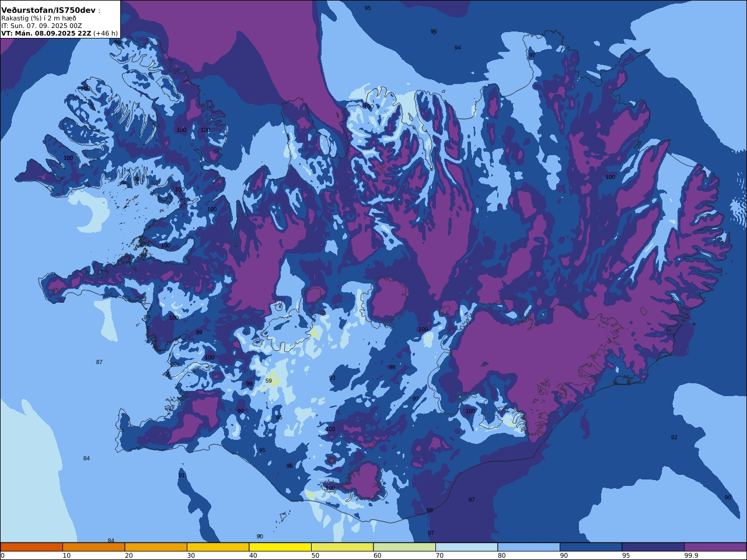Click the legend tick label 99.9
This screenshot has width=747, height=560.
point(692,556)
